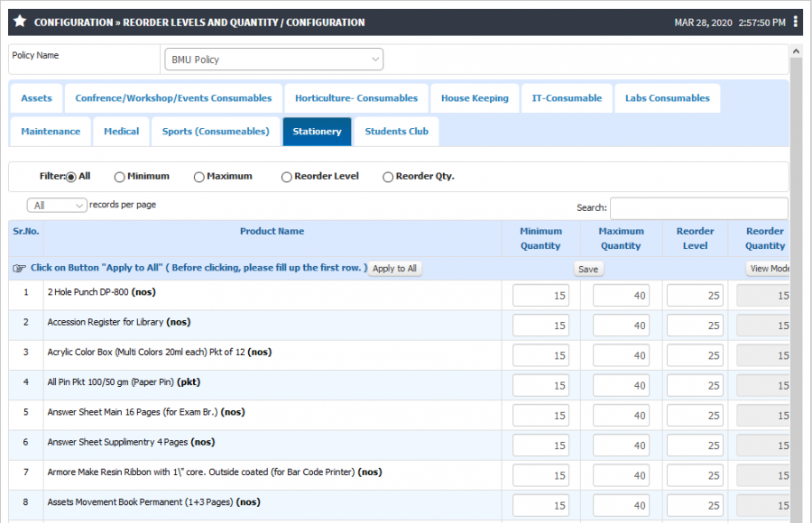Image resolution: width=812 pixels, height=523 pixels.
Task: Open the records per page dropdown
Action: [x=57, y=206]
